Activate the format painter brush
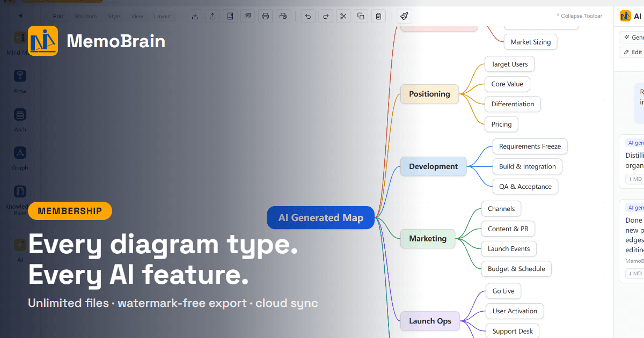 coord(405,16)
